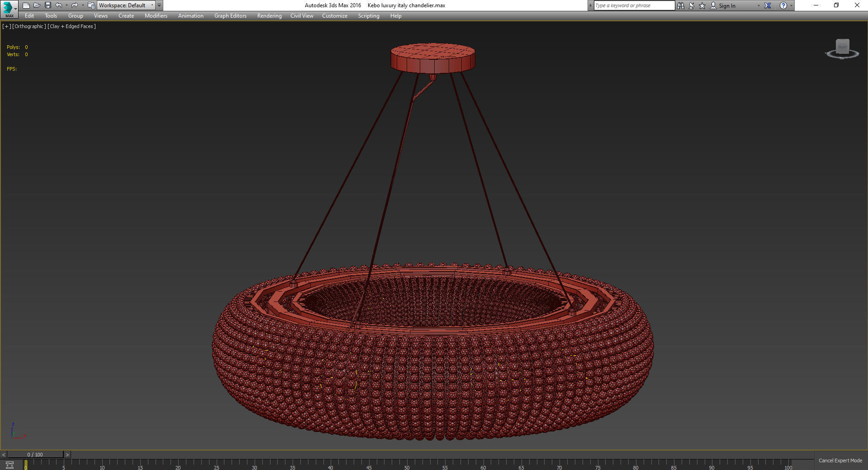Go to previous frame with left arrow
This screenshot has width=868, height=470.
click(x=4, y=455)
